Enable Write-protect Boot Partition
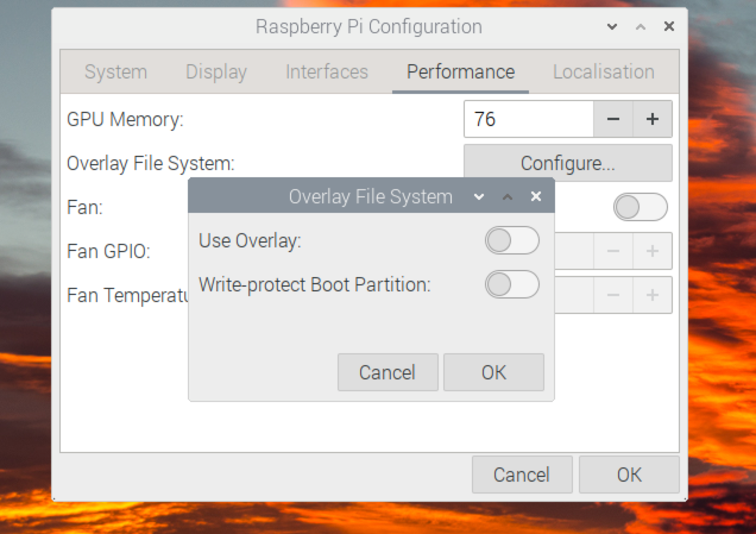The height and width of the screenshot is (534, 756). (x=512, y=285)
